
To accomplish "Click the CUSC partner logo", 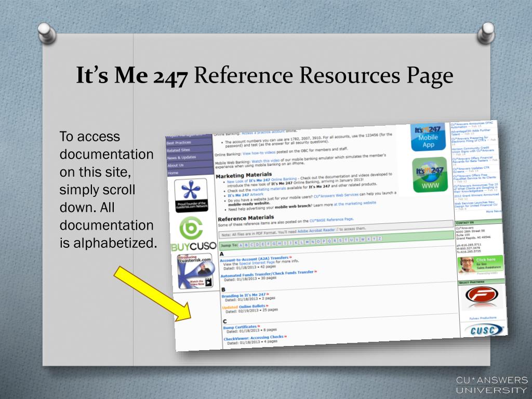I will [484, 330].
